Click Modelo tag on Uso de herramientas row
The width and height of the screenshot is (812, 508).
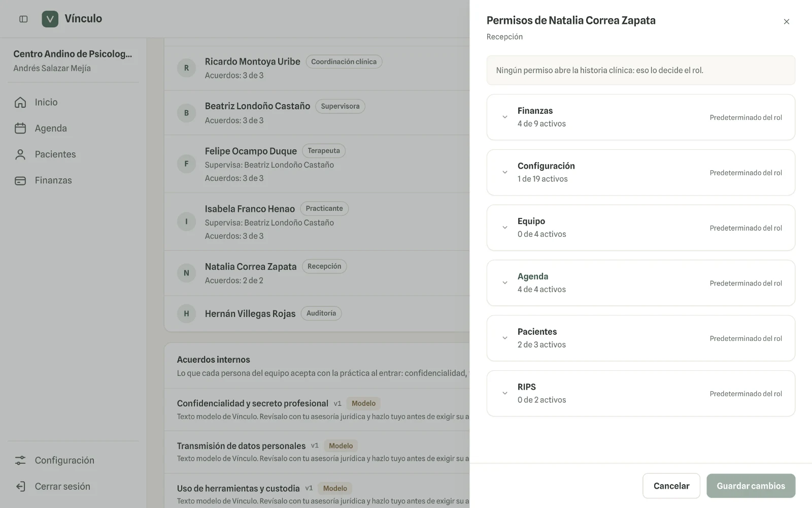coord(335,488)
